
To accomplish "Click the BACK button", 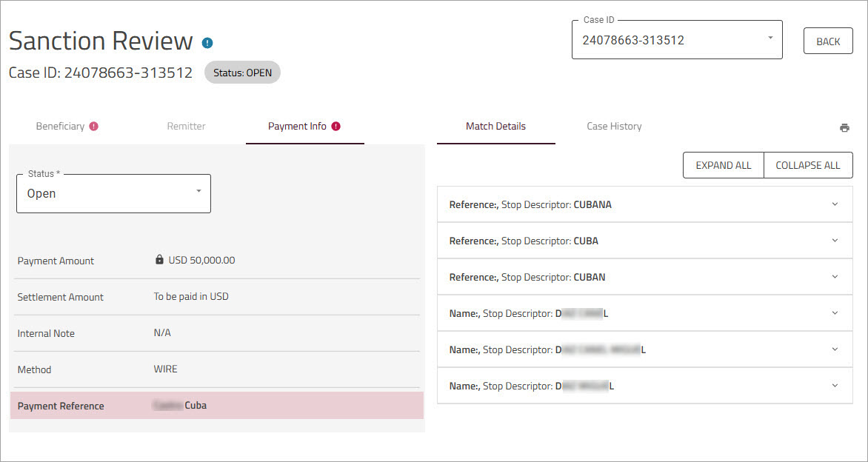I will pos(827,41).
